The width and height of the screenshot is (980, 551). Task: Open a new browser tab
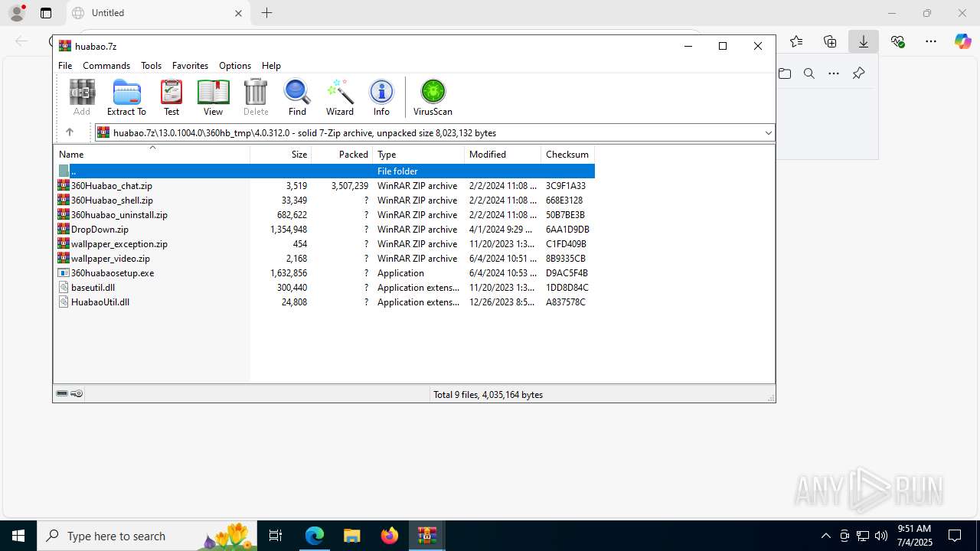coord(266,13)
